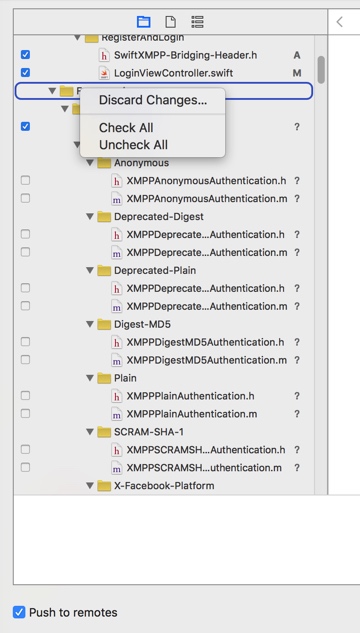
Task: Click the A status of SwiftXMPP-Bridging-Header.h
Action: point(297,55)
